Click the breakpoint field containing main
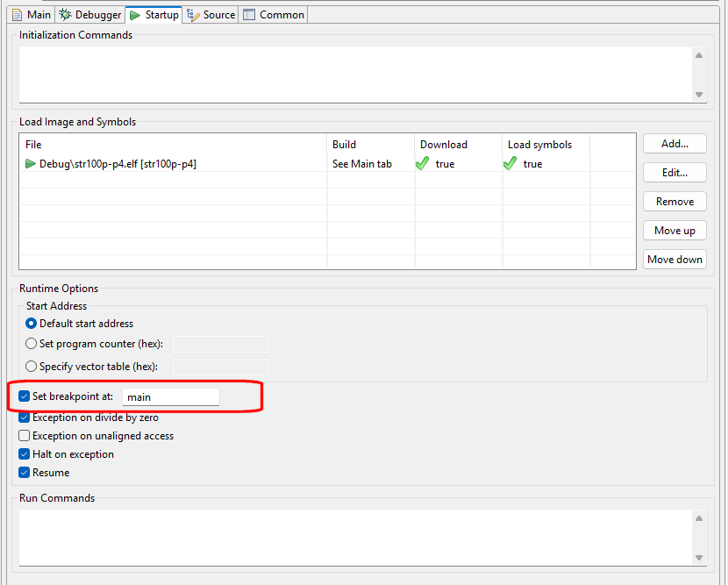Image resolution: width=728 pixels, height=585 pixels. 171,396
